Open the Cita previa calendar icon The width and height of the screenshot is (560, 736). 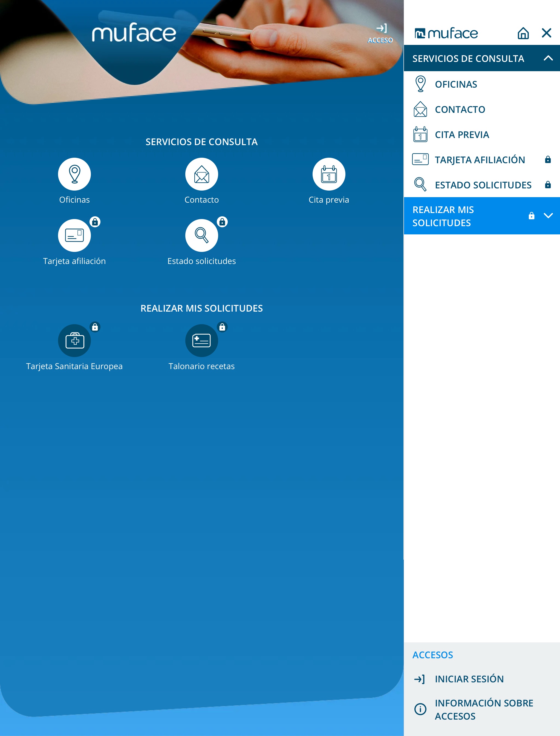[329, 174]
